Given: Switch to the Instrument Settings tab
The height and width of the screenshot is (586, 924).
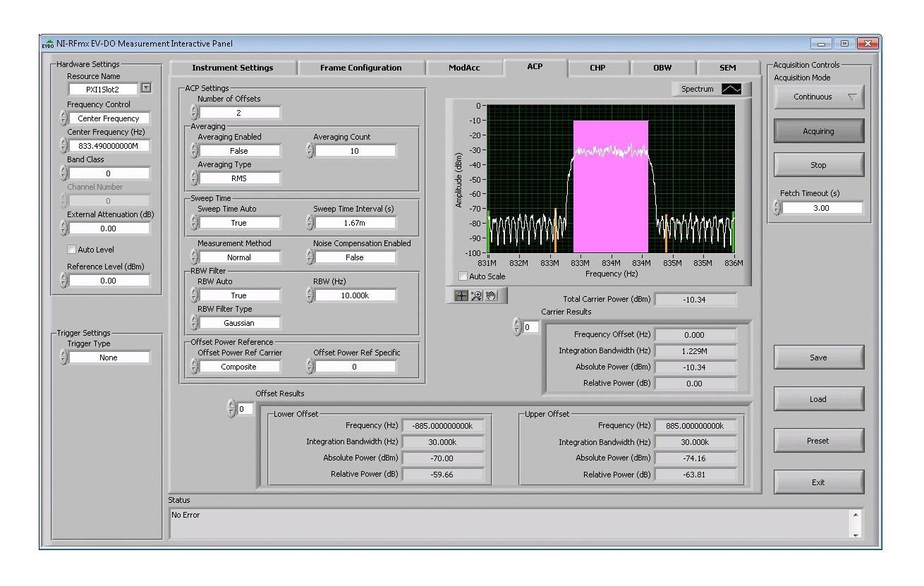Looking at the screenshot, I should click(x=232, y=68).
